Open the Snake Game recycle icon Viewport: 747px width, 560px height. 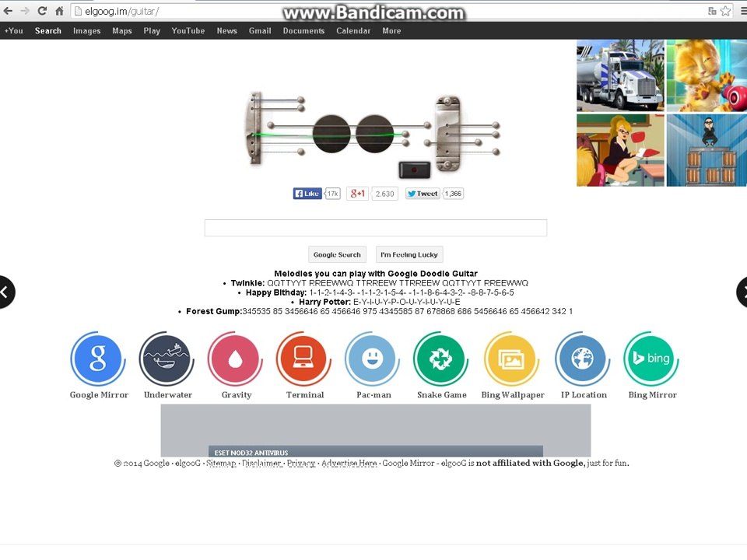[x=441, y=359]
